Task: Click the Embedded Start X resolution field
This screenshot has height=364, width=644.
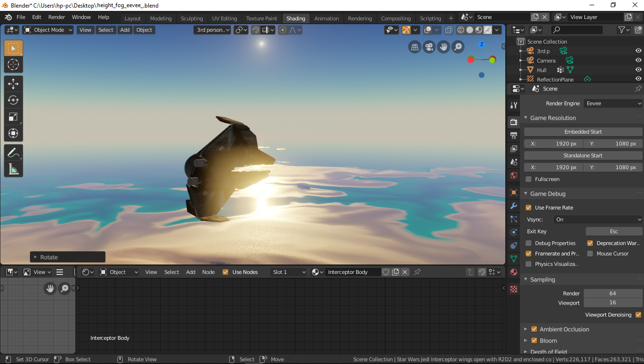Action: pos(554,144)
